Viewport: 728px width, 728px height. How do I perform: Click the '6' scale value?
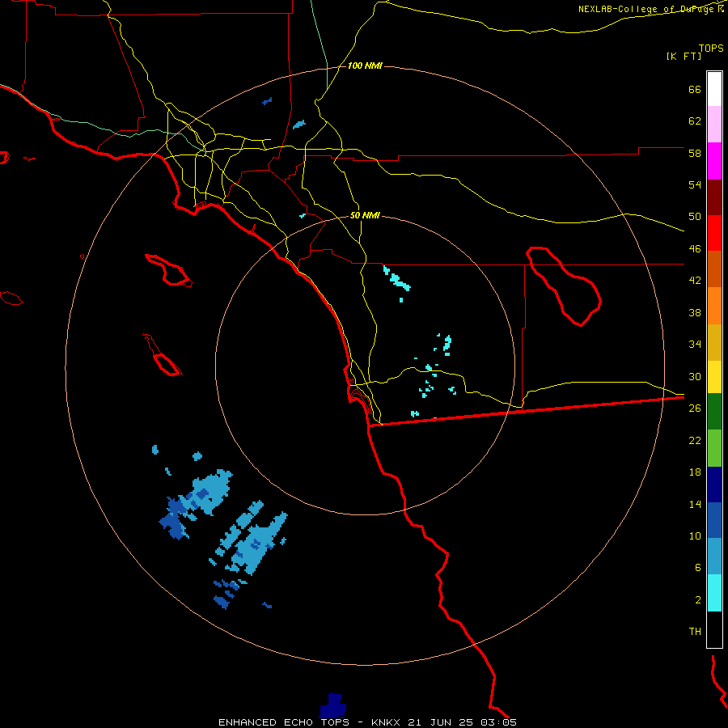697,568
